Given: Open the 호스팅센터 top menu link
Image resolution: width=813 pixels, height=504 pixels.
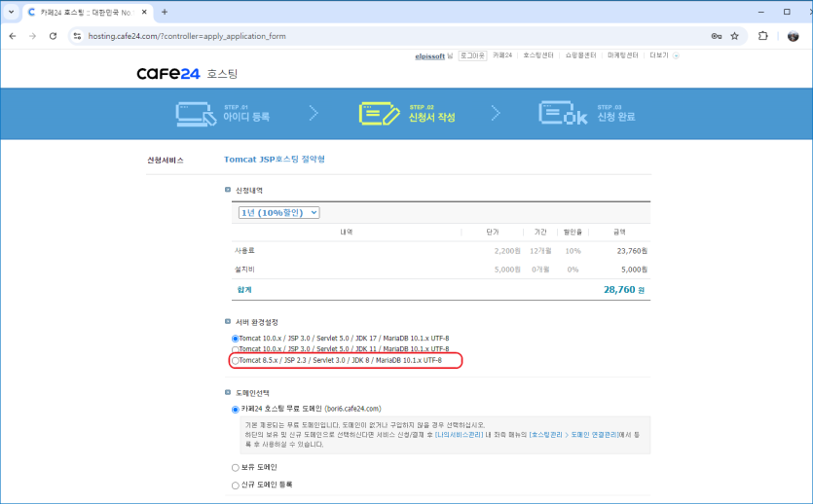Looking at the screenshot, I should (538, 55).
